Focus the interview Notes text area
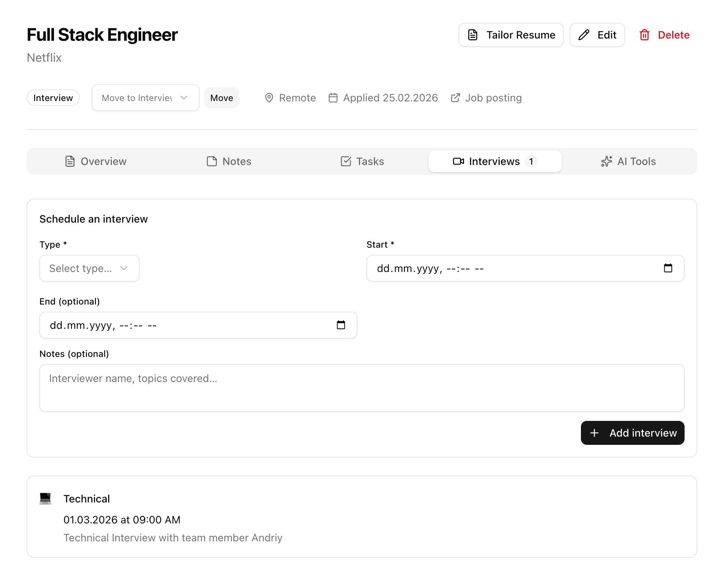Screen dimensions: 728x587 pyautogui.click(x=362, y=388)
